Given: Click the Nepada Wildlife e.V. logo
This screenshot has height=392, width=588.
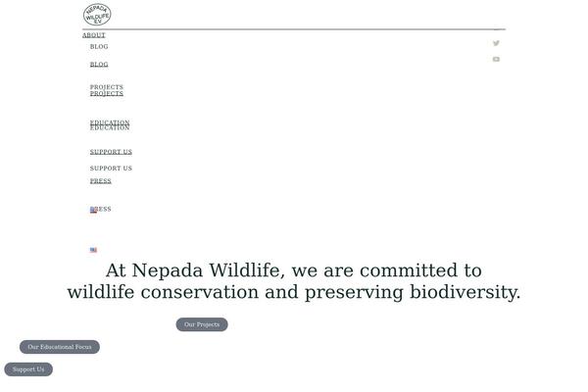Looking at the screenshot, I should pos(97,15).
